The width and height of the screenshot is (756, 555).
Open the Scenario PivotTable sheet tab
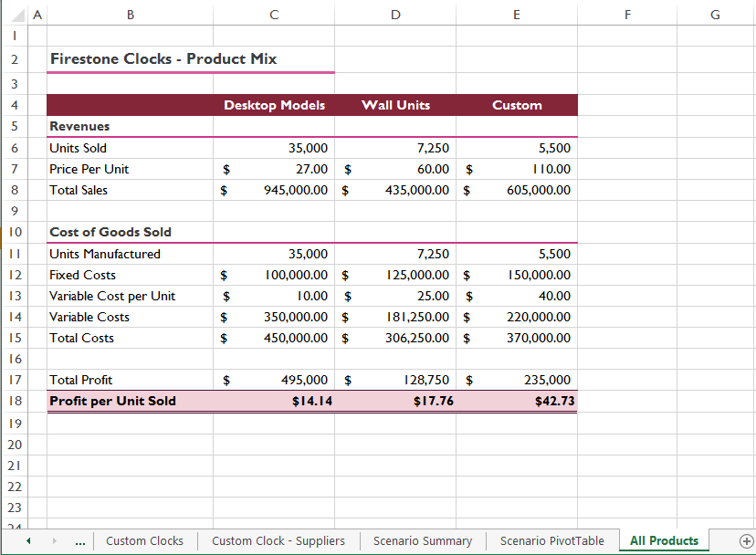tap(552, 541)
